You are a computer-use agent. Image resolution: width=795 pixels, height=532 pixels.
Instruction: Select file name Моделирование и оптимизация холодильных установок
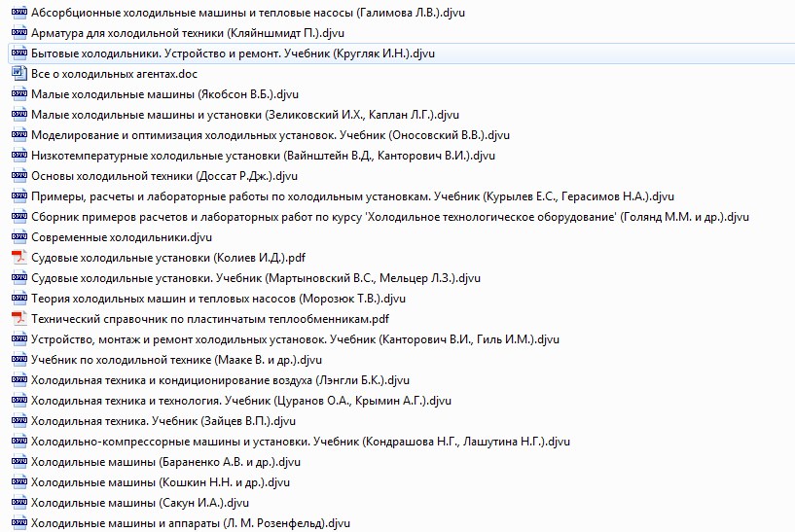click(271, 135)
